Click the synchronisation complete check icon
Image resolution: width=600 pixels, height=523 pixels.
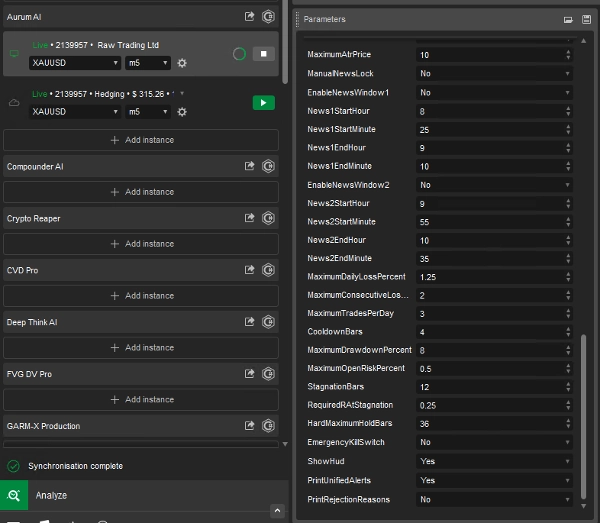tap(14, 466)
